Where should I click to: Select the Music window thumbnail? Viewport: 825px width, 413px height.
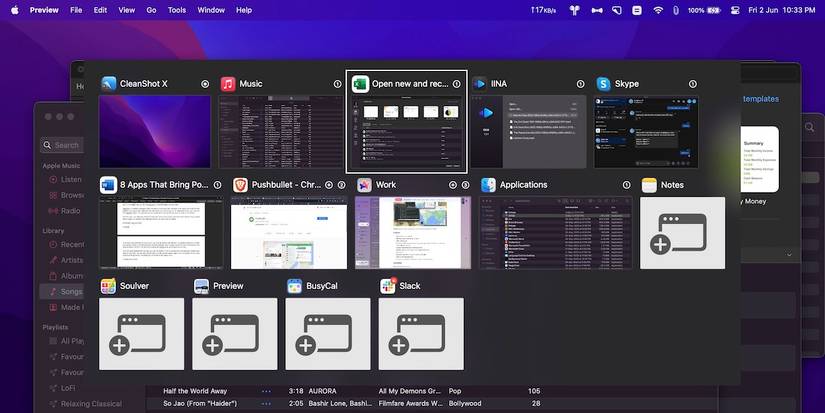click(281, 132)
